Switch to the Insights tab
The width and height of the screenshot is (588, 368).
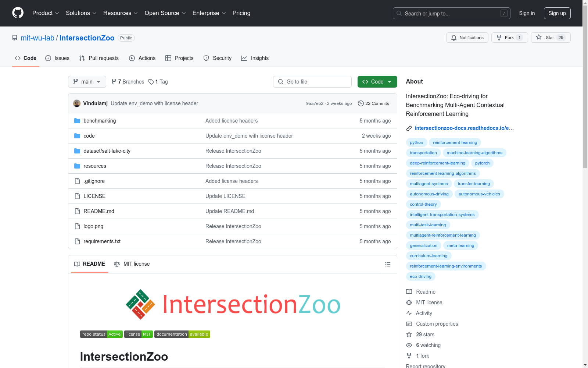click(255, 58)
